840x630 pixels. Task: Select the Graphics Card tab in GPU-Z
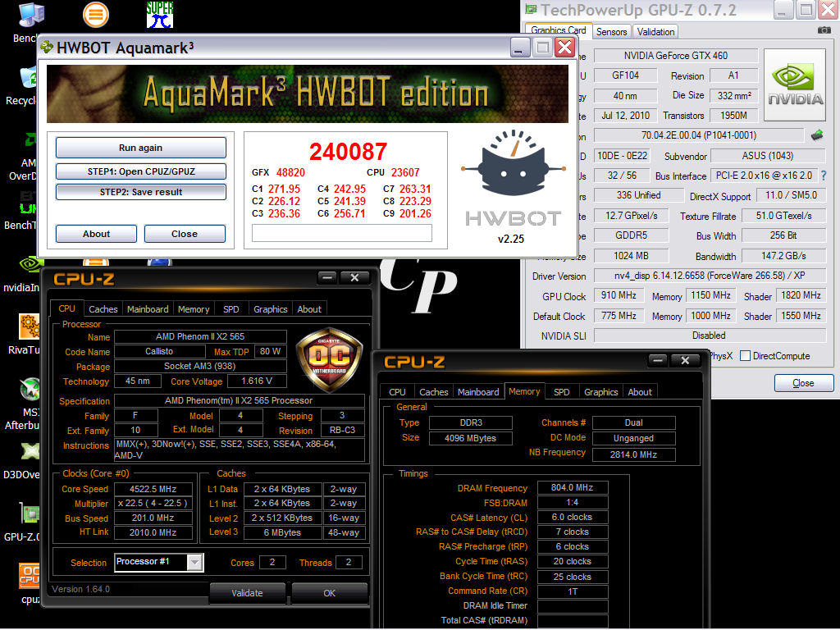[x=558, y=30]
